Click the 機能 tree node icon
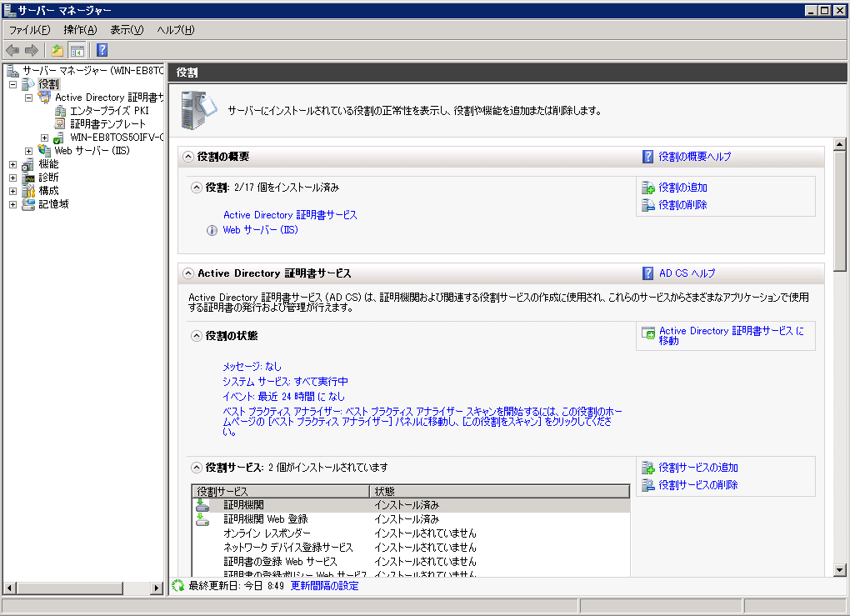This screenshot has height=616, width=850. [x=28, y=163]
